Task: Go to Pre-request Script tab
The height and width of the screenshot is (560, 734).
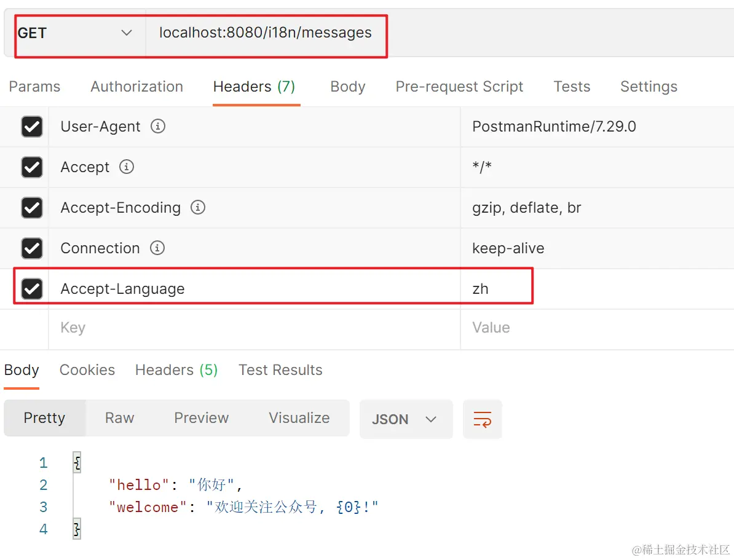Action: pyautogui.click(x=459, y=87)
